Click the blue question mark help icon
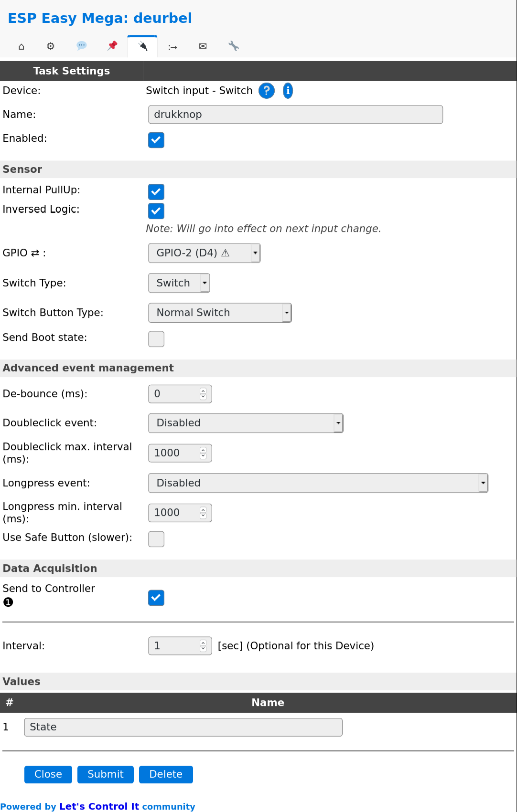This screenshot has height=812, width=517. [267, 91]
